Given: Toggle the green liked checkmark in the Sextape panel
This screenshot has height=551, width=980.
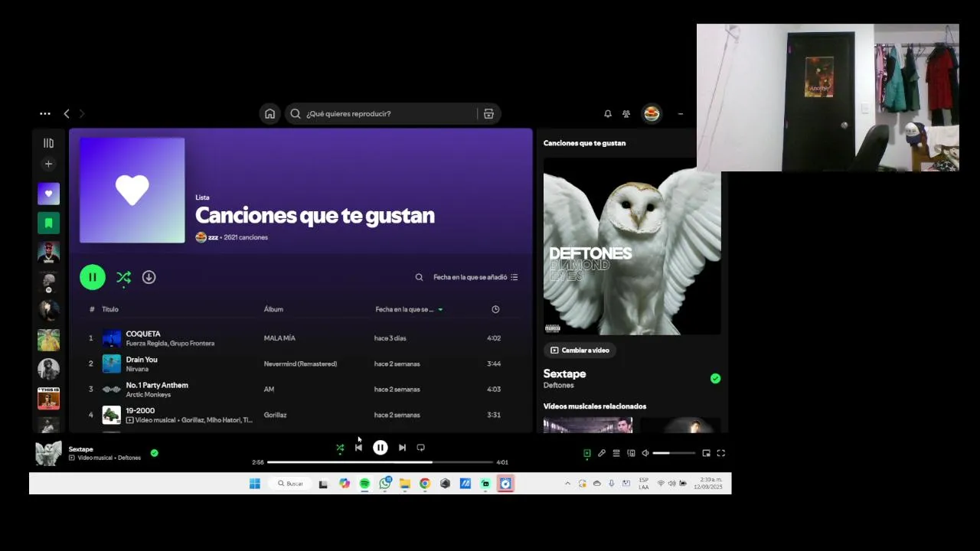Looking at the screenshot, I should (715, 378).
